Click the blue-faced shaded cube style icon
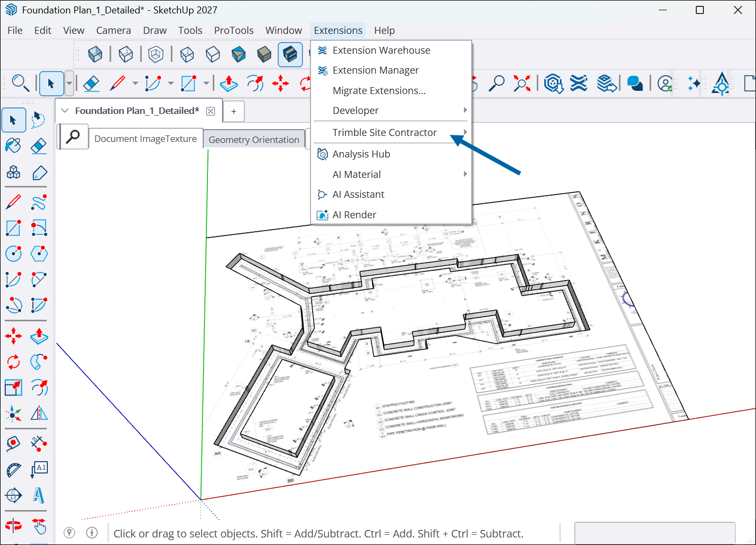The image size is (756, 545). coord(239,54)
